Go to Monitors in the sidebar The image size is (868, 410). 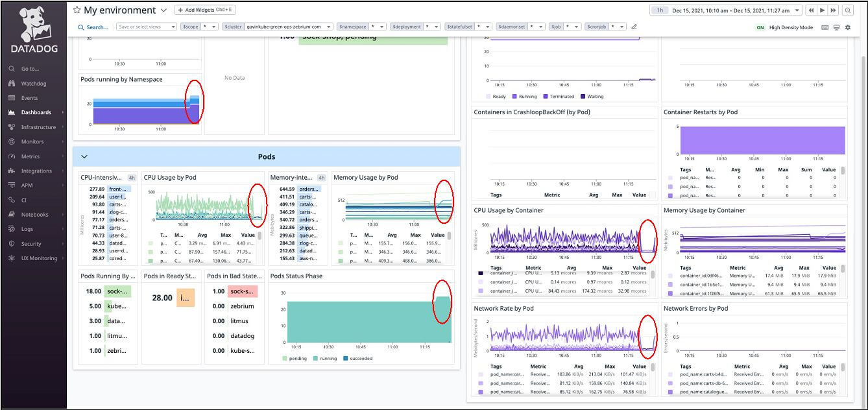[32, 141]
